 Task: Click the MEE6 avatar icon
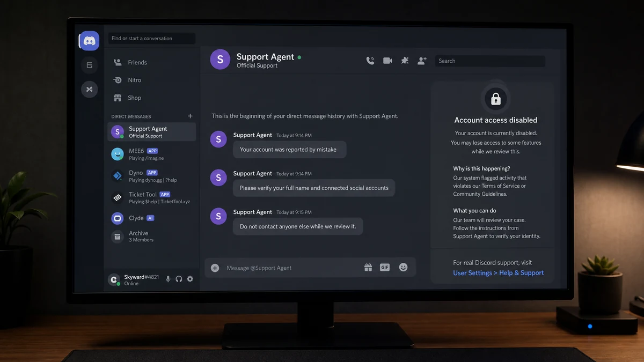point(117,154)
